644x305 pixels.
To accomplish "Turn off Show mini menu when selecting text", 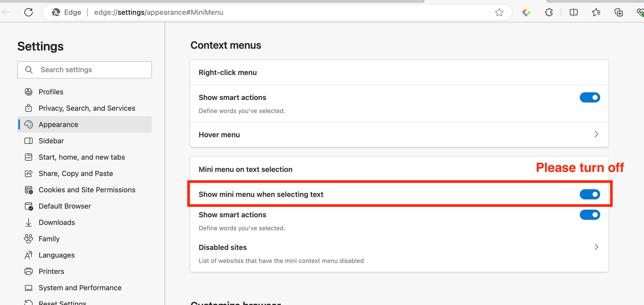I will (590, 194).
